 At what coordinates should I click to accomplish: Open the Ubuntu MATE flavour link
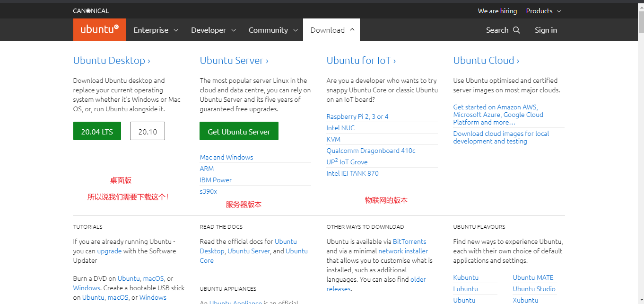tap(533, 277)
